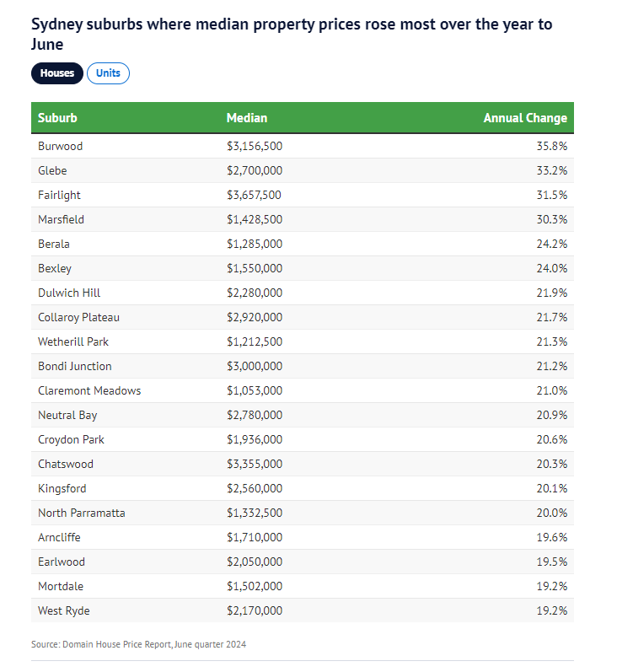Click the Fairlight median price $3,657,500

[254, 195]
